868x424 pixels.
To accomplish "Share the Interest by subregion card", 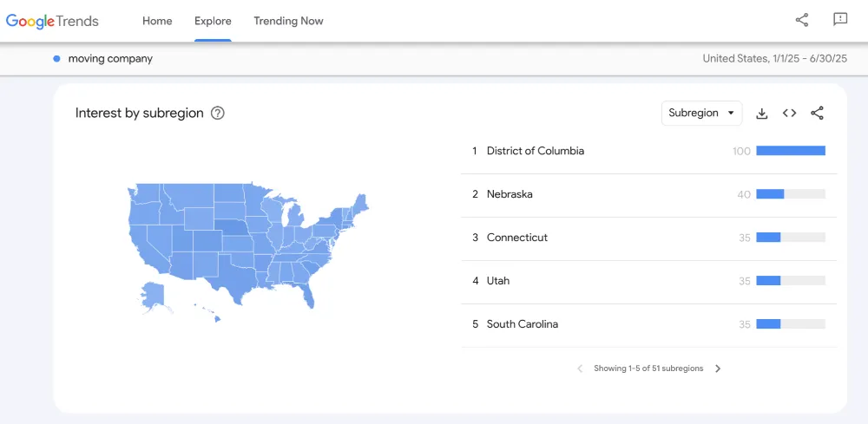I will click(x=817, y=114).
